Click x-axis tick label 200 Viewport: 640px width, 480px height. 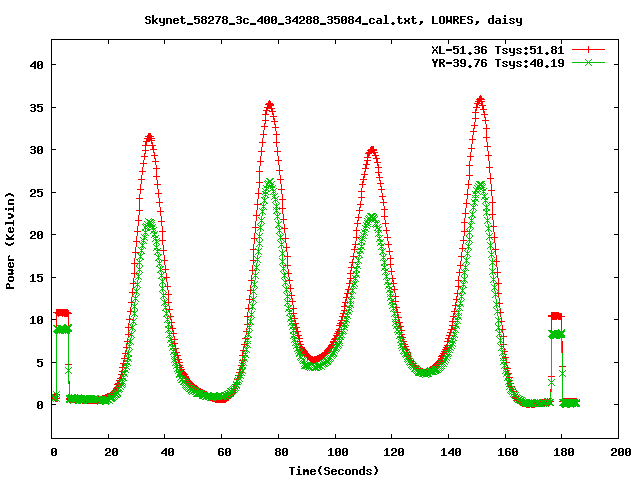coord(620,452)
